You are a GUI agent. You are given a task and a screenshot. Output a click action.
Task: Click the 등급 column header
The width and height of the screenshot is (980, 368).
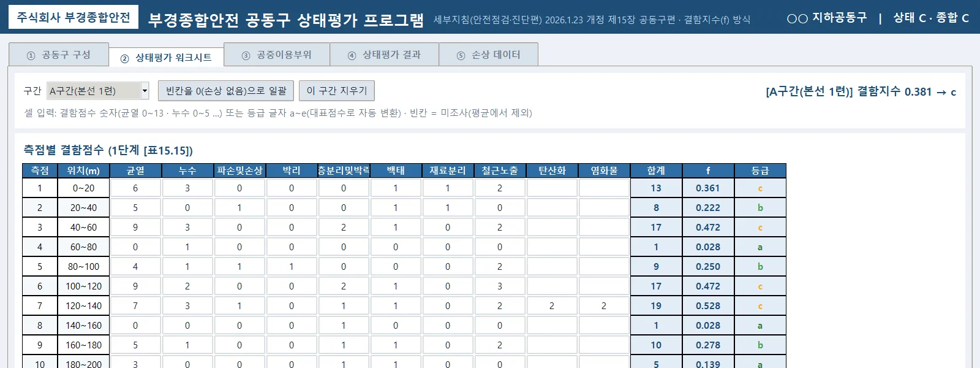[x=760, y=171]
